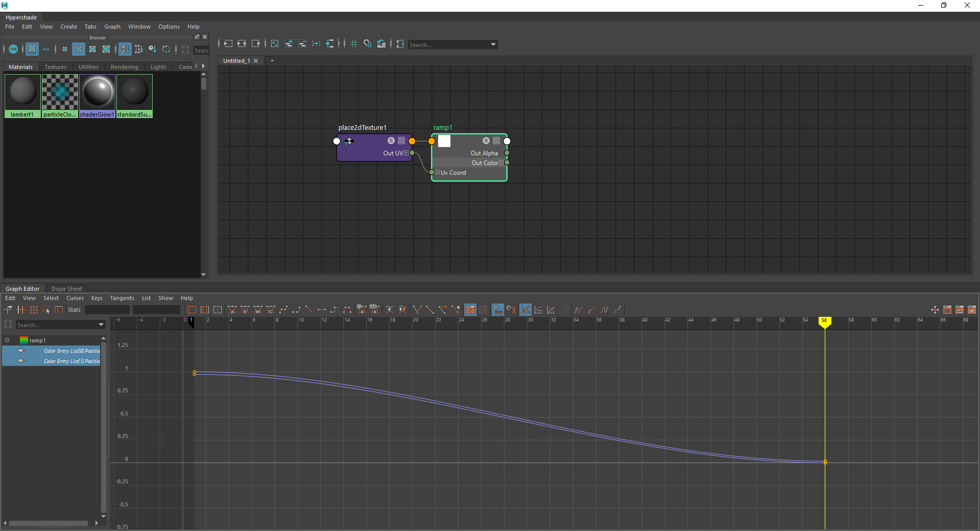This screenshot has height=531, width=980.
Task: Open the Graph Editor outliner search dropdown
Action: 101,325
